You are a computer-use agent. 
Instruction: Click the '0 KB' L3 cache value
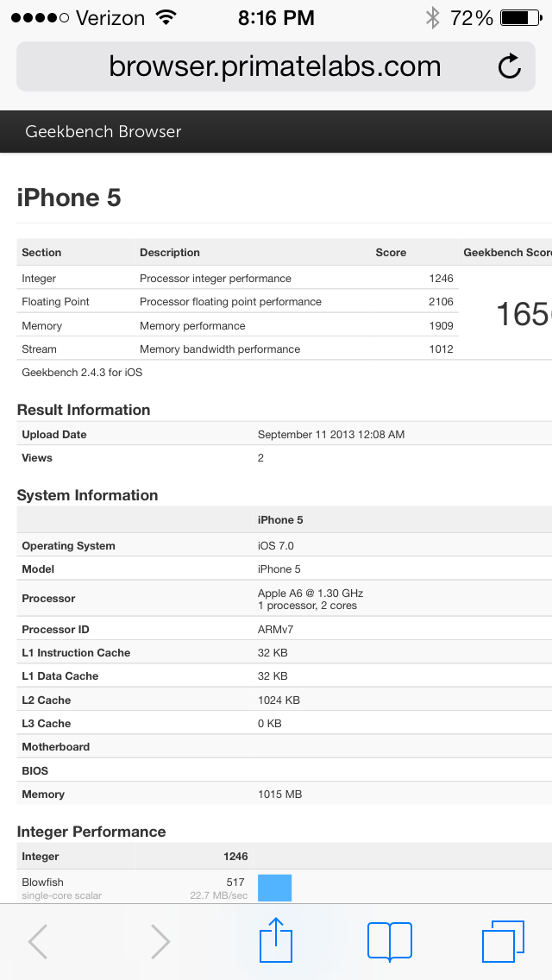[270, 723]
